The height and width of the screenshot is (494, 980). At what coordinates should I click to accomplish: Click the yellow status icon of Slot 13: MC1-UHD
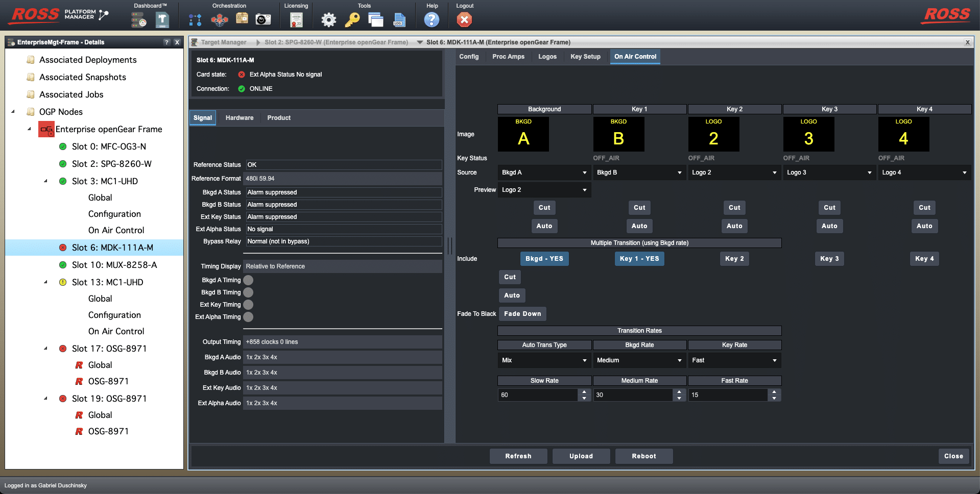[63, 282]
